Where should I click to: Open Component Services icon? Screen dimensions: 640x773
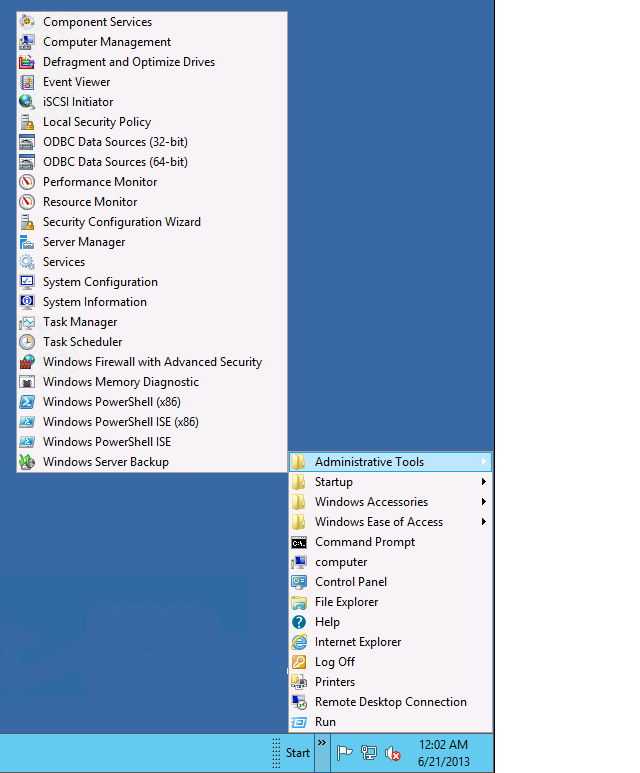(27, 22)
